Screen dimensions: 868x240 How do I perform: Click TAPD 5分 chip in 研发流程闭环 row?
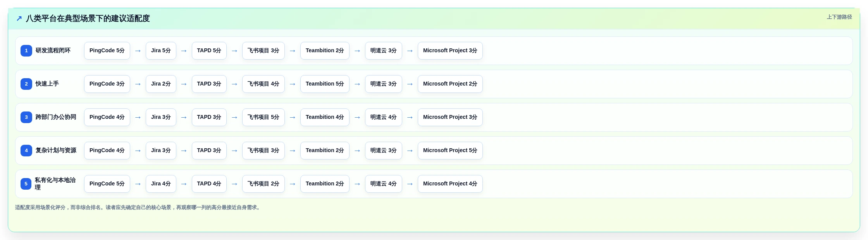point(209,51)
